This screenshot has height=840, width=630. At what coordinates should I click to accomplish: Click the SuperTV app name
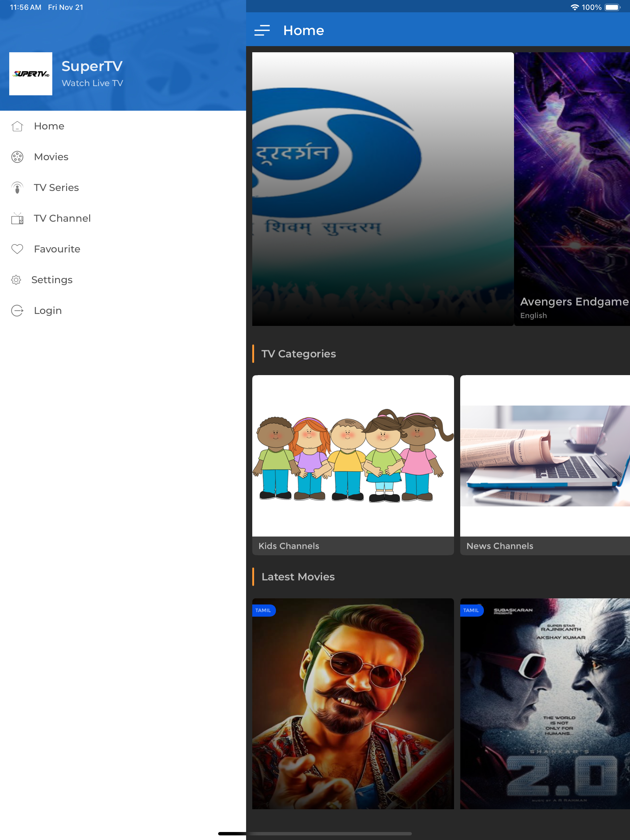pos(92,66)
